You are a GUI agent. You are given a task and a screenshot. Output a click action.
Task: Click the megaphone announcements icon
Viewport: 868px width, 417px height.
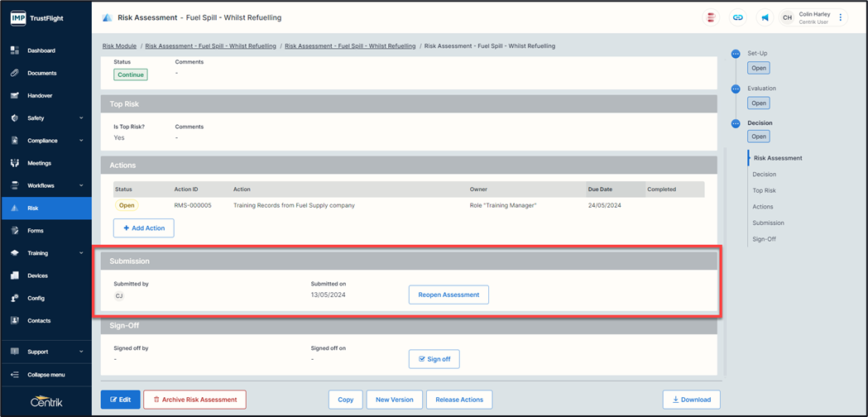click(765, 17)
